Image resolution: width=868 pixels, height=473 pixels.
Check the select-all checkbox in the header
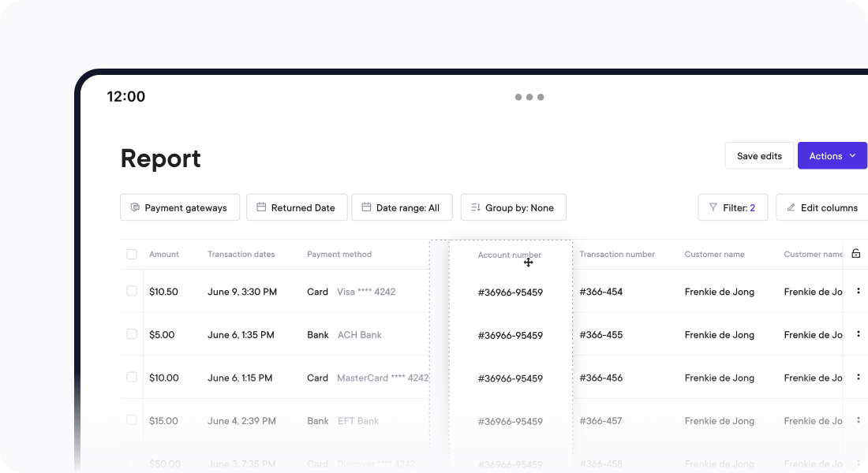pyautogui.click(x=132, y=254)
